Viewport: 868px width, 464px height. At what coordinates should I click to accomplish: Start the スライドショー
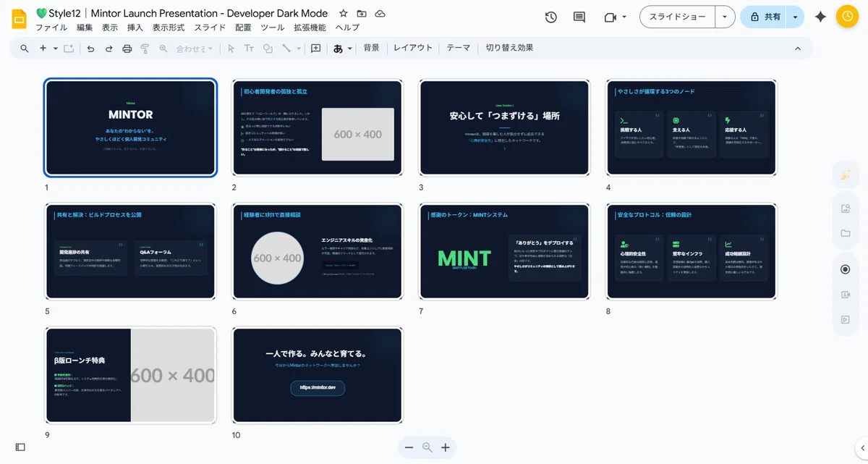(677, 17)
